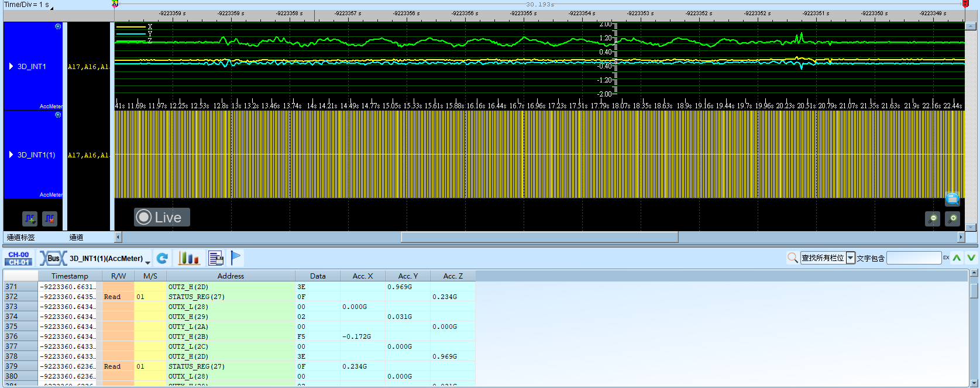The image size is (980, 388).
Task: Click the waveform scrollbar left arrow
Action: tap(118, 237)
